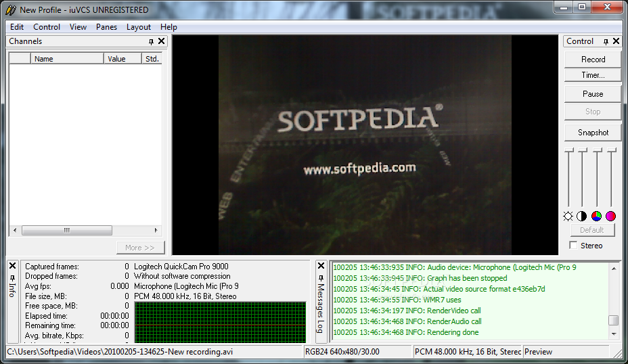This screenshot has height=364, width=628.
Task: Click status bar 'PCM 48.000 kHz' audio entry
Action: [x=468, y=352]
